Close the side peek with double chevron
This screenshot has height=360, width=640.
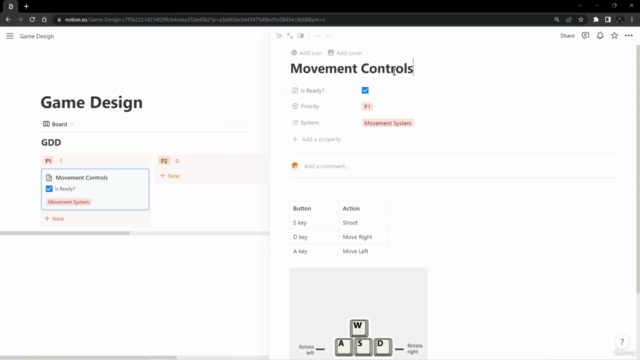279,36
